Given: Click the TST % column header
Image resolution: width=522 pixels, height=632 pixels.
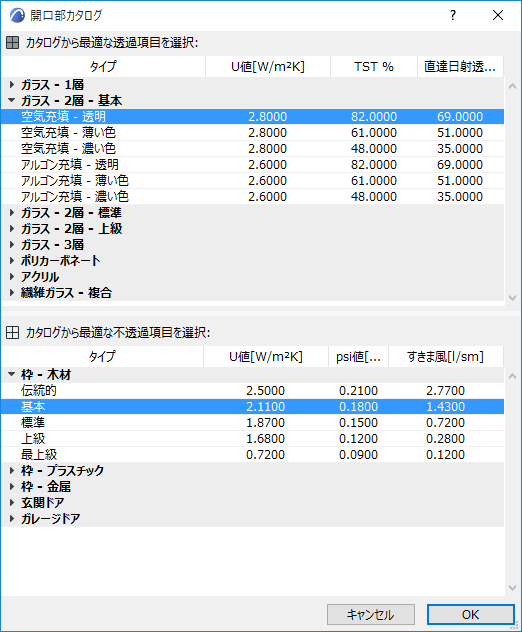Looking at the screenshot, I should pos(374,67).
